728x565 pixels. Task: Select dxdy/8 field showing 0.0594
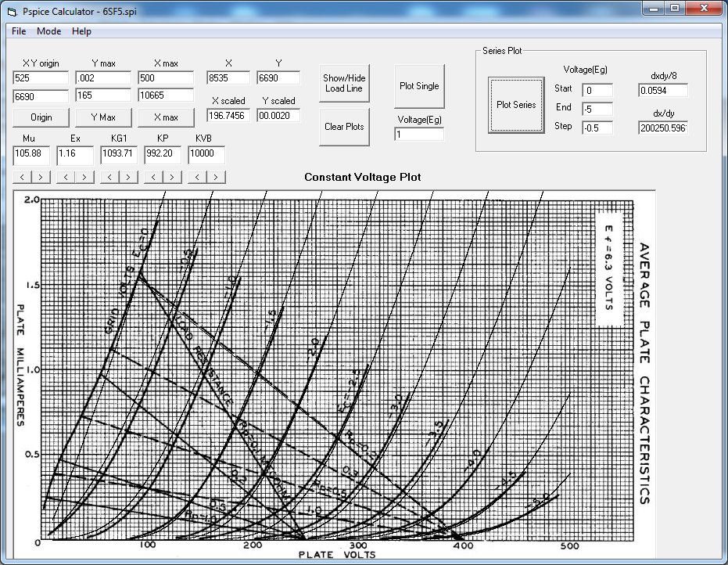pos(663,90)
